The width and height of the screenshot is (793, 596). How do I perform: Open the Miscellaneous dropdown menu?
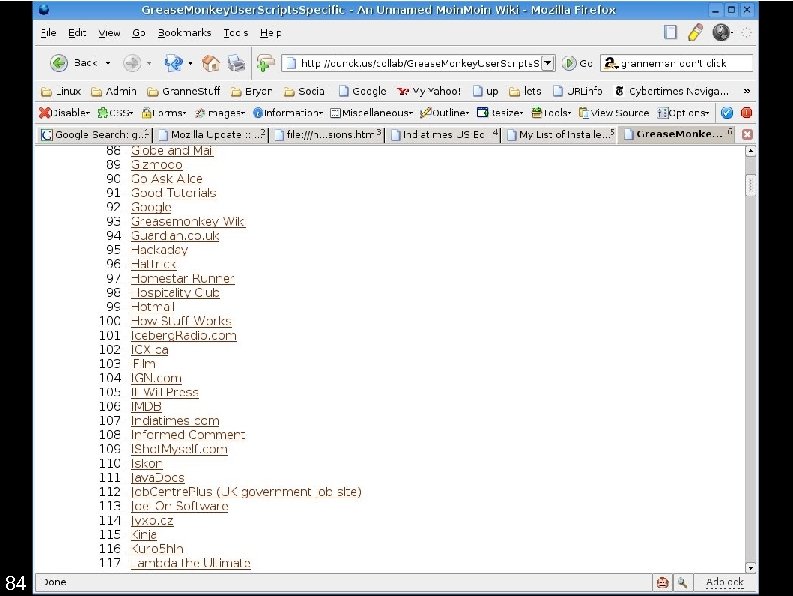(x=372, y=113)
